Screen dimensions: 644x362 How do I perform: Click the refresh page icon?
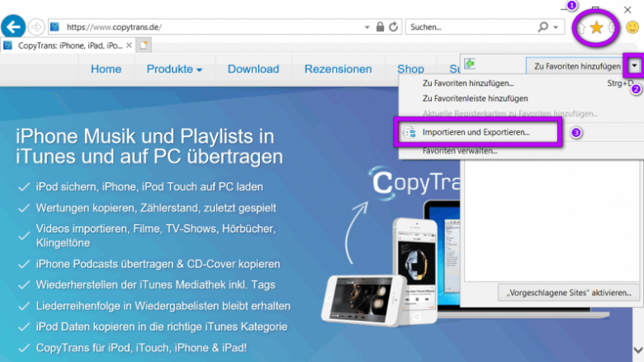[394, 27]
